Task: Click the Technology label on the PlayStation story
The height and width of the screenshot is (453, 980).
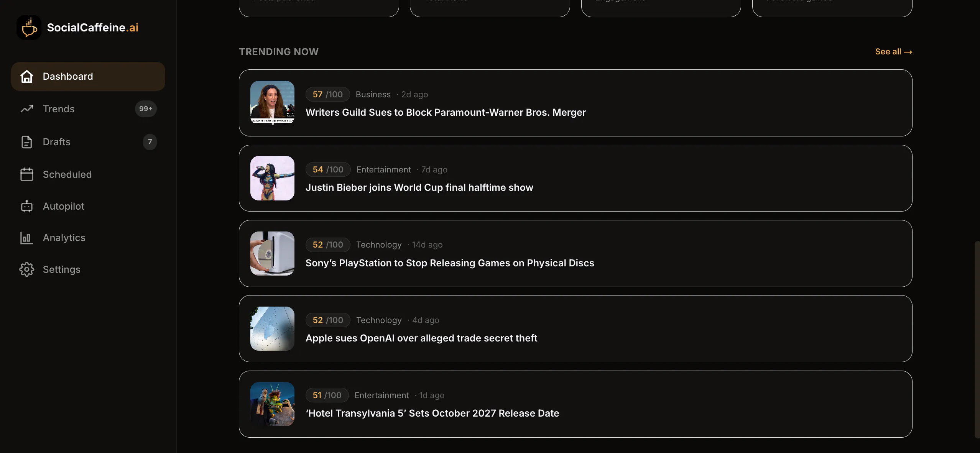Action: tap(379, 245)
